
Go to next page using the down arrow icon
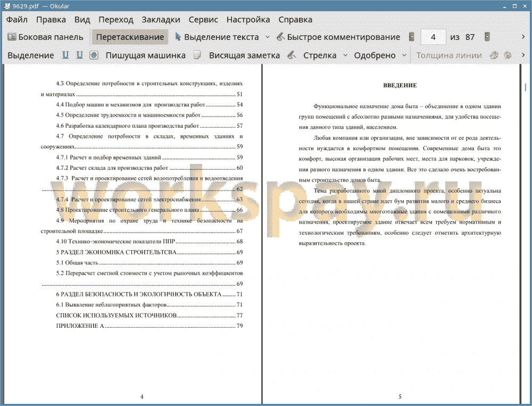[x=487, y=37]
